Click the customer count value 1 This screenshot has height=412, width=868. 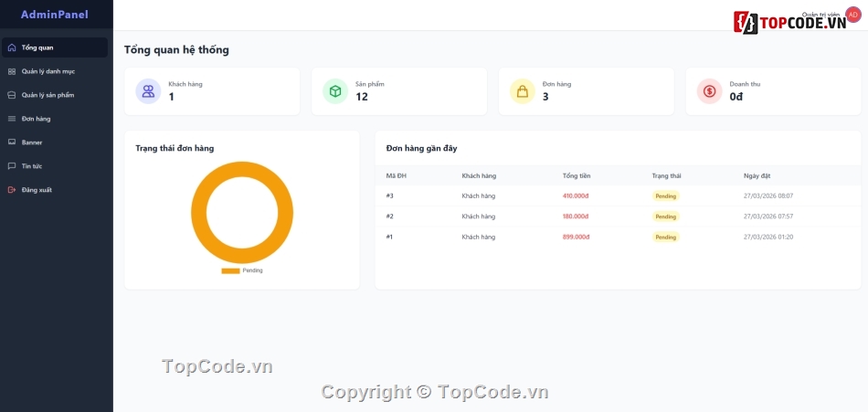pyautogui.click(x=172, y=97)
